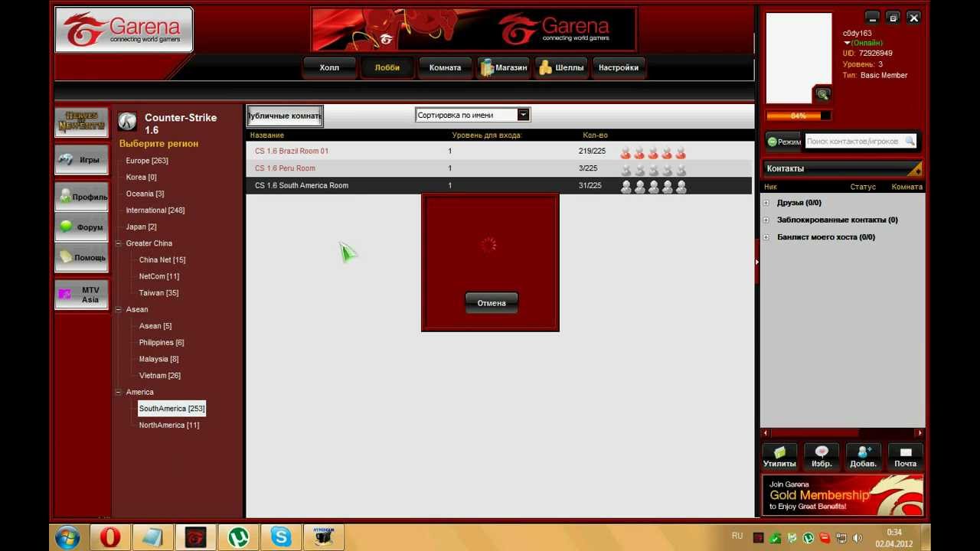Switch to the Лобби tab
This screenshot has width=980, height=551.
[x=387, y=67]
